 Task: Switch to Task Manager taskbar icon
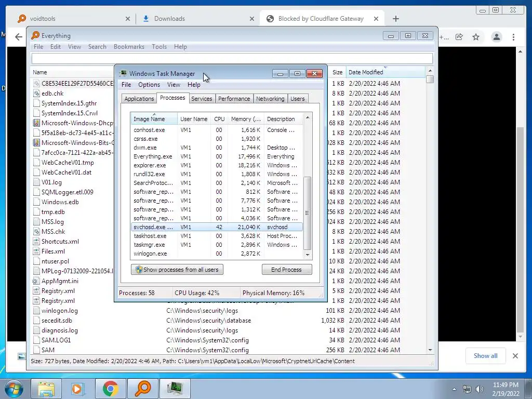pyautogui.click(x=175, y=389)
